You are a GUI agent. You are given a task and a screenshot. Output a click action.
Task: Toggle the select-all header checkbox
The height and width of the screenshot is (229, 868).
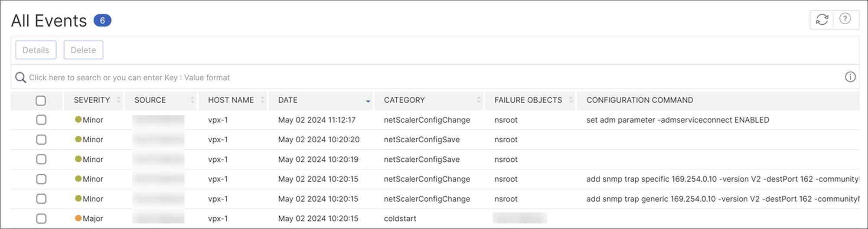(41, 101)
